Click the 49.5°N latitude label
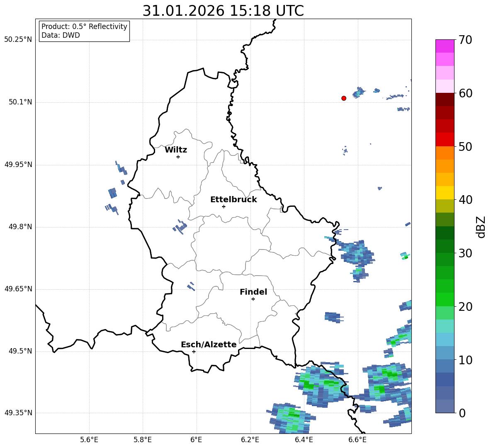The width and height of the screenshot is (491, 448). pos(20,351)
